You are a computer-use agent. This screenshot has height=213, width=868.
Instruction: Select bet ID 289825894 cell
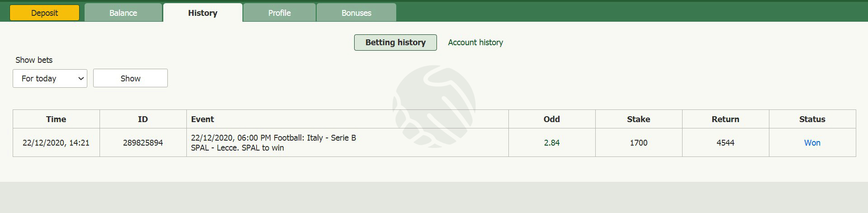143,142
